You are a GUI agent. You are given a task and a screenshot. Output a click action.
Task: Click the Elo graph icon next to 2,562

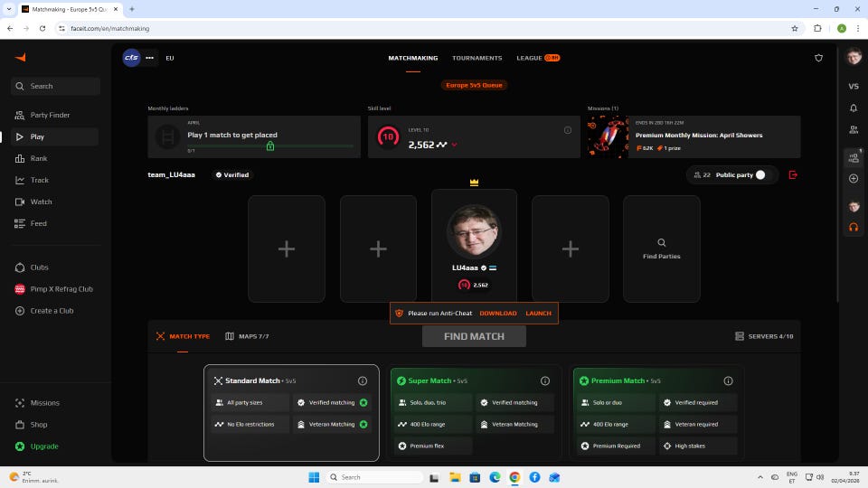pos(442,145)
